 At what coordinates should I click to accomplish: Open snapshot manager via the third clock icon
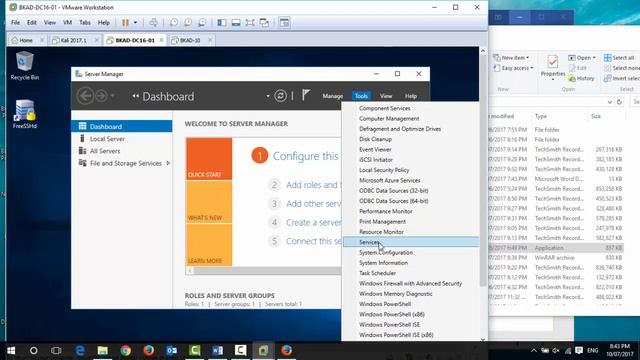(x=202, y=22)
